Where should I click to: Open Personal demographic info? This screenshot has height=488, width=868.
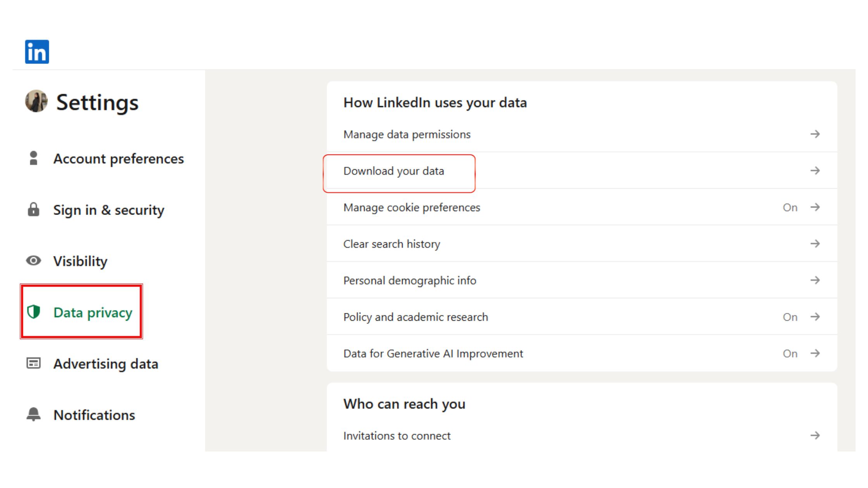click(x=582, y=280)
